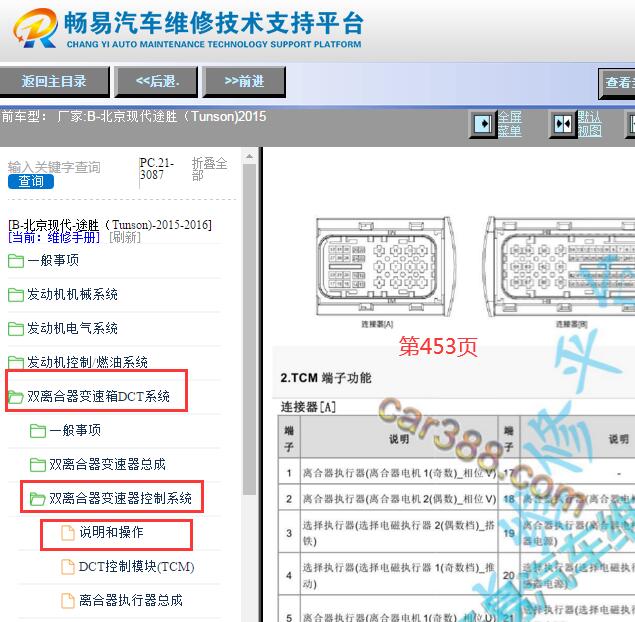Click the 连接器[A] connector diagram
Image resolution: width=635 pixels, height=622 pixels.
pos(384,267)
